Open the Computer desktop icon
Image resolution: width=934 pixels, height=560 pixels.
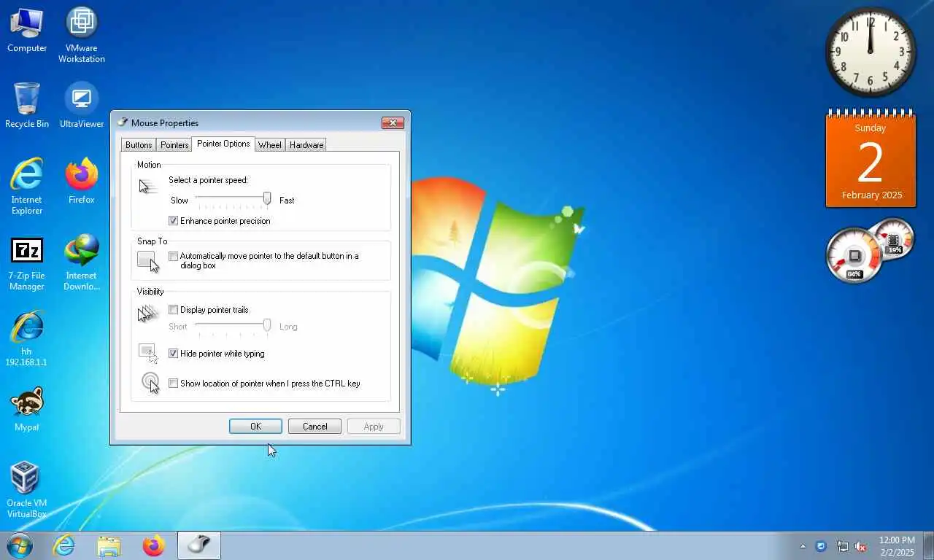pyautogui.click(x=27, y=29)
